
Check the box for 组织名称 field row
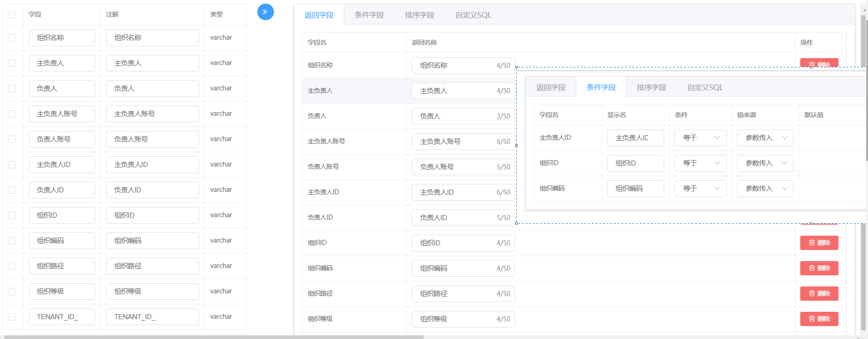12,38
